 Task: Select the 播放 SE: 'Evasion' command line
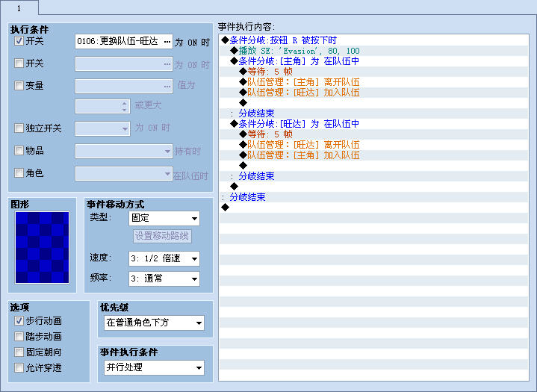[373, 51]
